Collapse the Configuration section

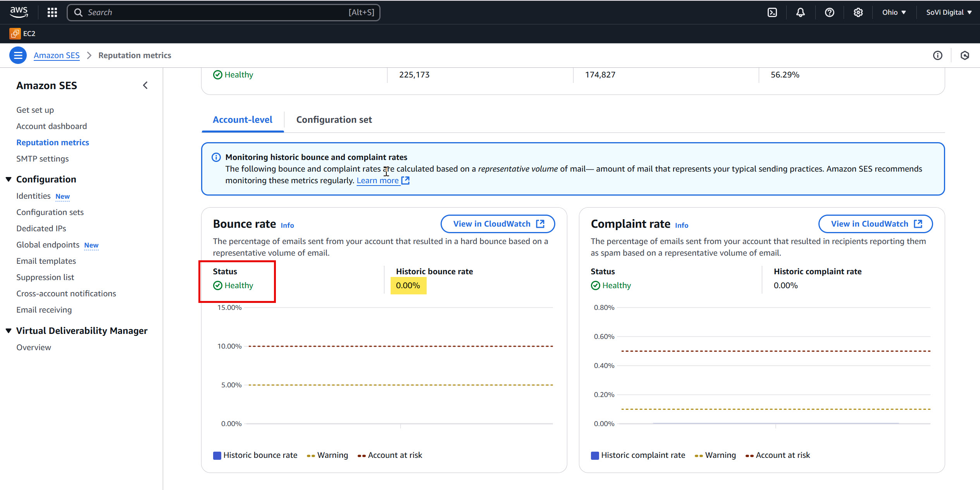click(9, 179)
